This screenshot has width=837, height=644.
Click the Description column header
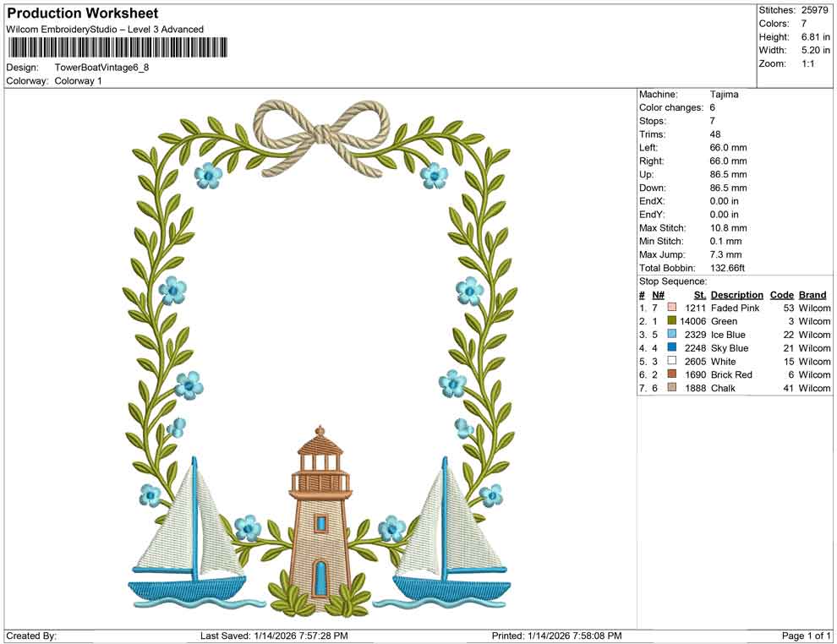[736, 295]
